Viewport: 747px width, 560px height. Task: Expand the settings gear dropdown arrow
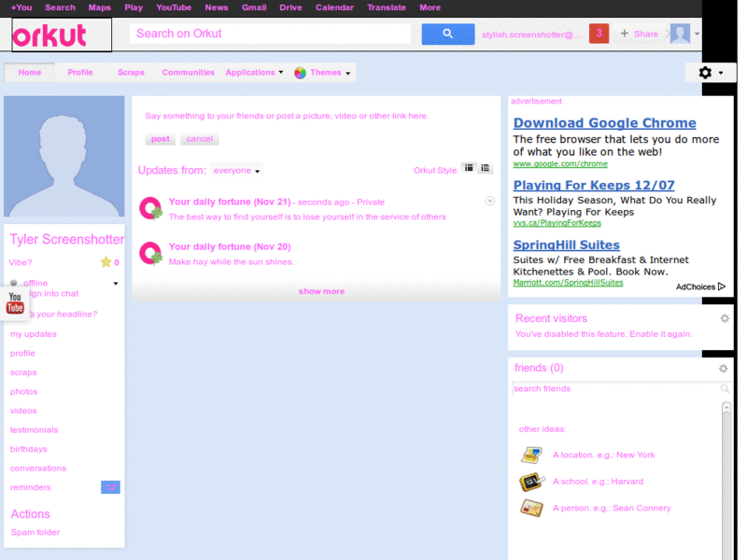tap(721, 73)
